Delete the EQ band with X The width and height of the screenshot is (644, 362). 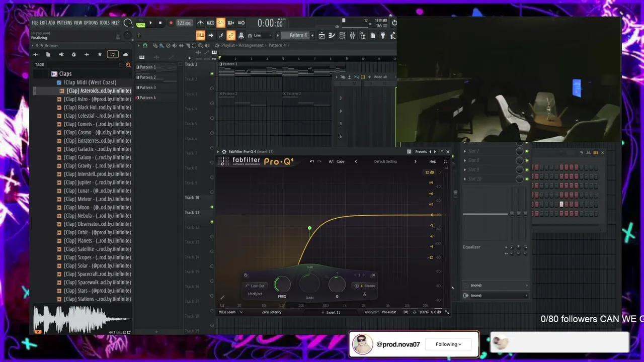(x=373, y=275)
